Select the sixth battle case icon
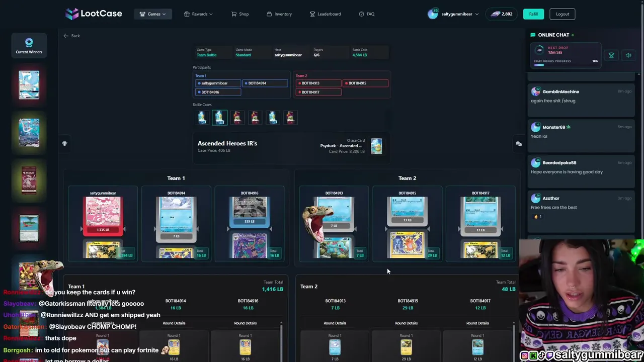 tap(290, 118)
